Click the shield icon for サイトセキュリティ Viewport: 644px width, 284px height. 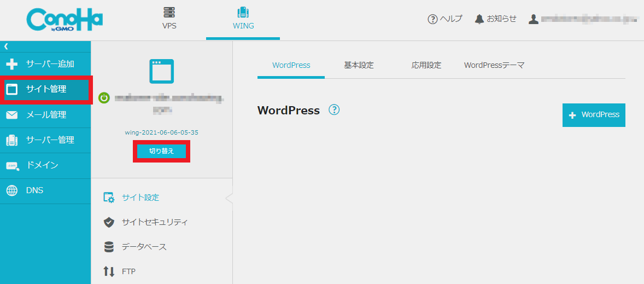point(108,222)
